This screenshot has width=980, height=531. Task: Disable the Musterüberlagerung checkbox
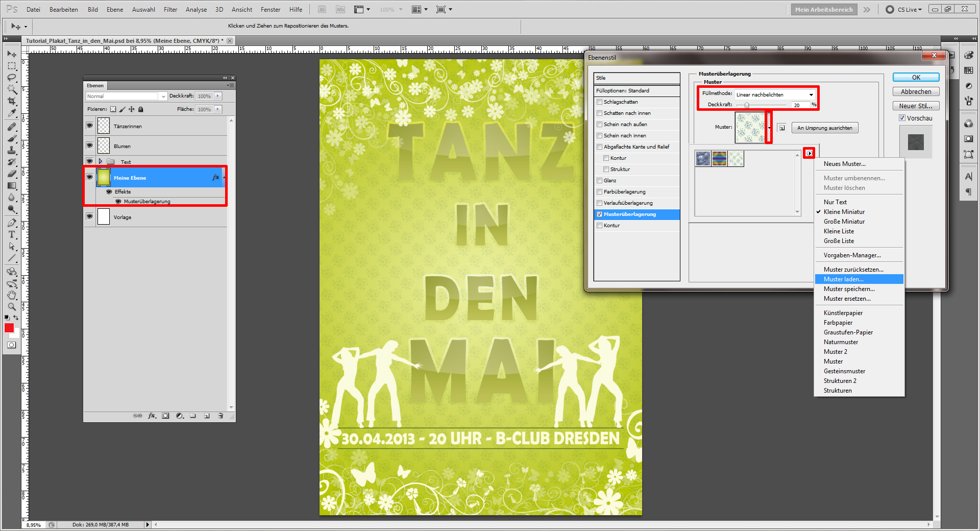coord(600,214)
